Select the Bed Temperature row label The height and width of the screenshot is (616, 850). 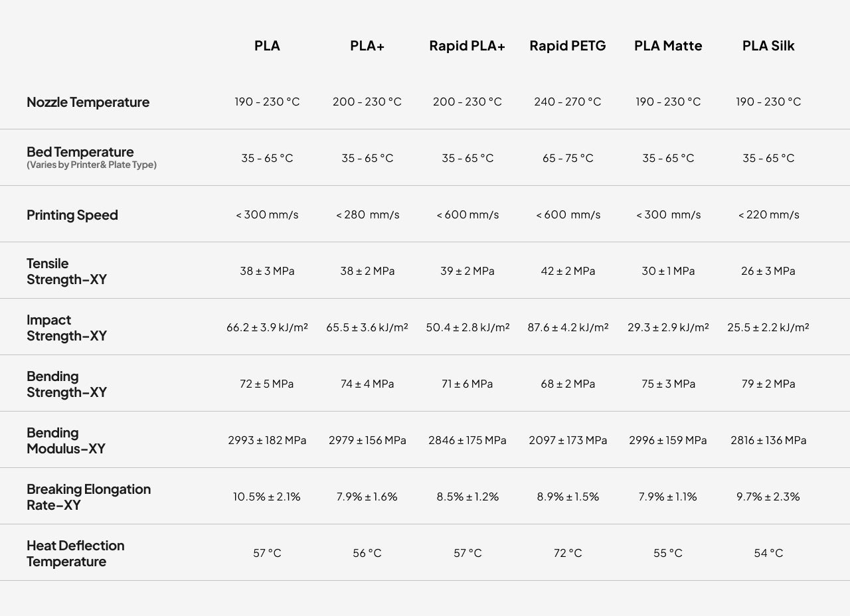tap(80, 152)
